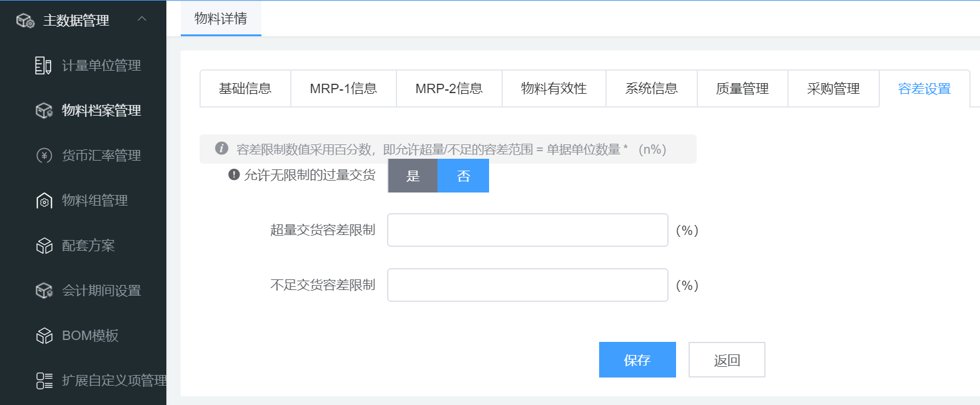Collapse the 主数据管理 menu chevron

pos(142,20)
